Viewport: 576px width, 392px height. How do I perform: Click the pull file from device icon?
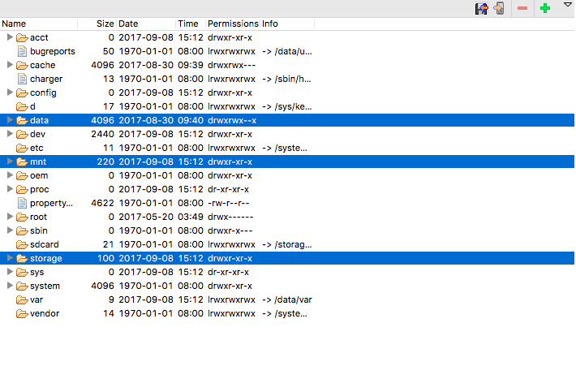(x=481, y=8)
